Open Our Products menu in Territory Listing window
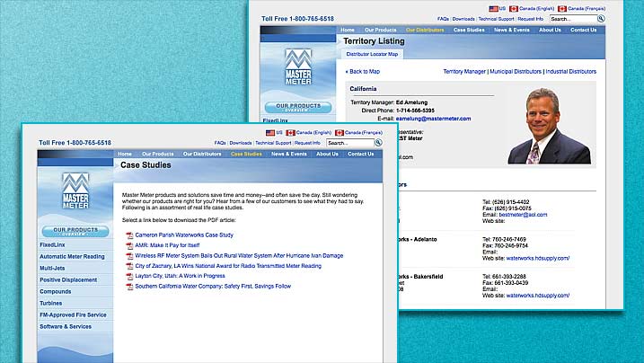Screen dimensions: 644x363 (x=380, y=30)
